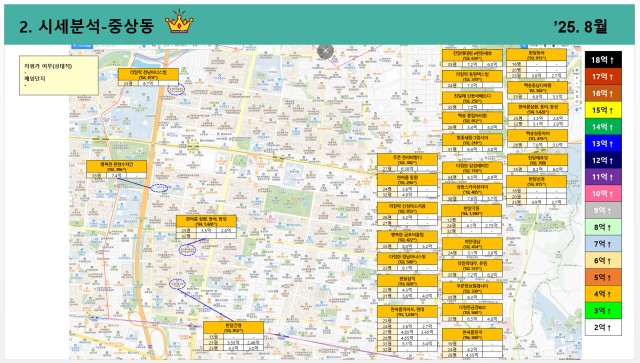Click the 3.55억 price cell in bottom map box
The height and width of the screenshot is (363, 640).
233,343
